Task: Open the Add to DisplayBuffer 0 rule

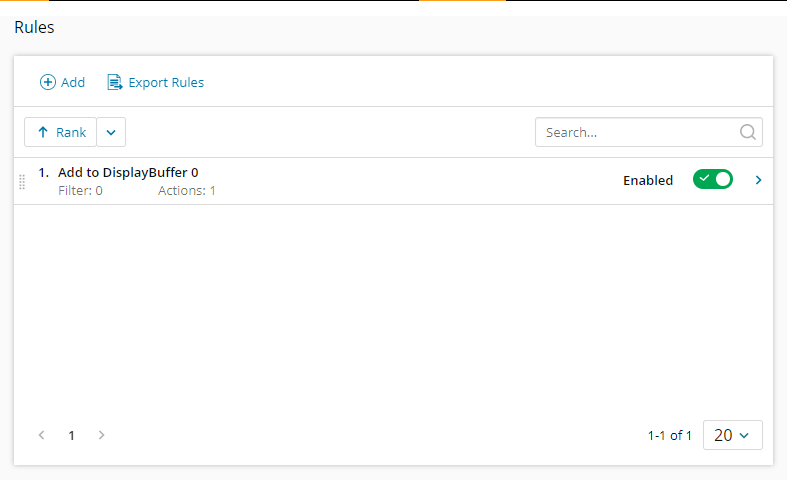Action: [128, 172]
